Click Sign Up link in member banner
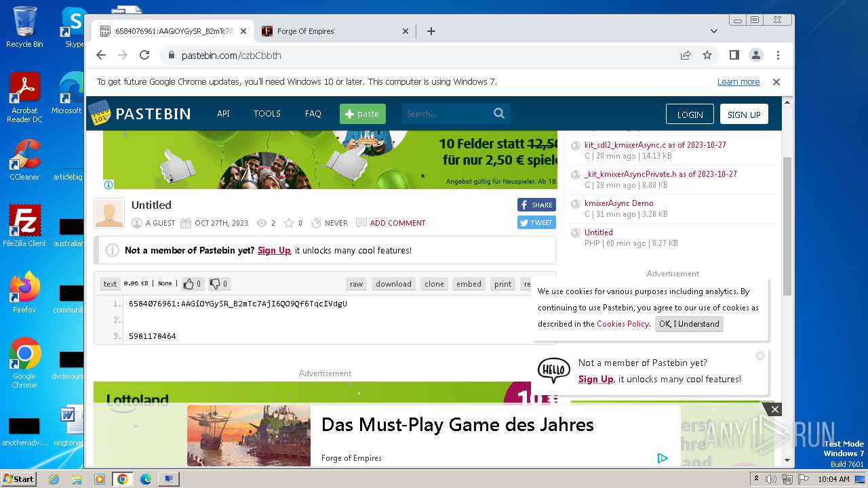The width and height of the screenshot is (868, 488). click(274, 250)
